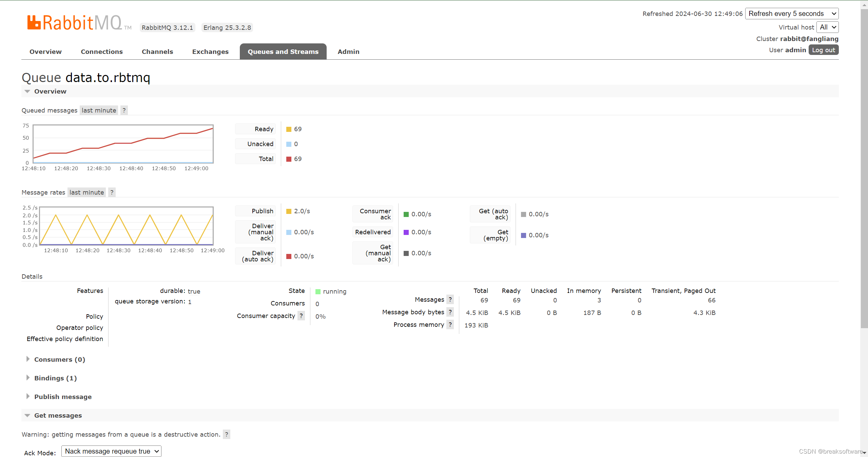Change Queued messages range 'last minute'

tap(99, 110)
